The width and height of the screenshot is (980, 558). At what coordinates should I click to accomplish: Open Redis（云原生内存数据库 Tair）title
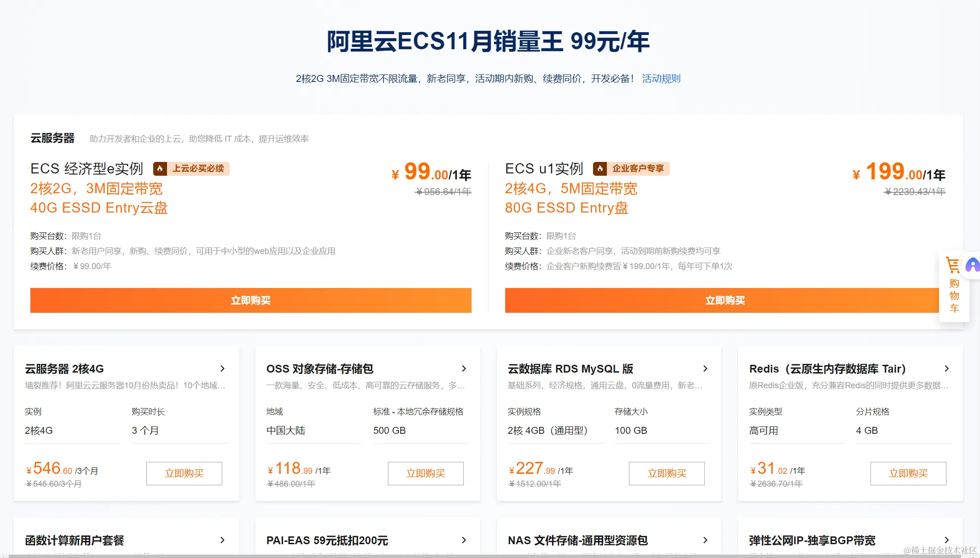pos(827,369)
